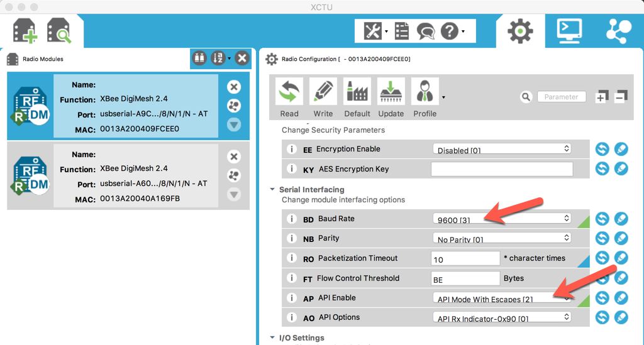Collapse the Serial Interfacing section
Screen dimensions: 644x345
(272, 190)
